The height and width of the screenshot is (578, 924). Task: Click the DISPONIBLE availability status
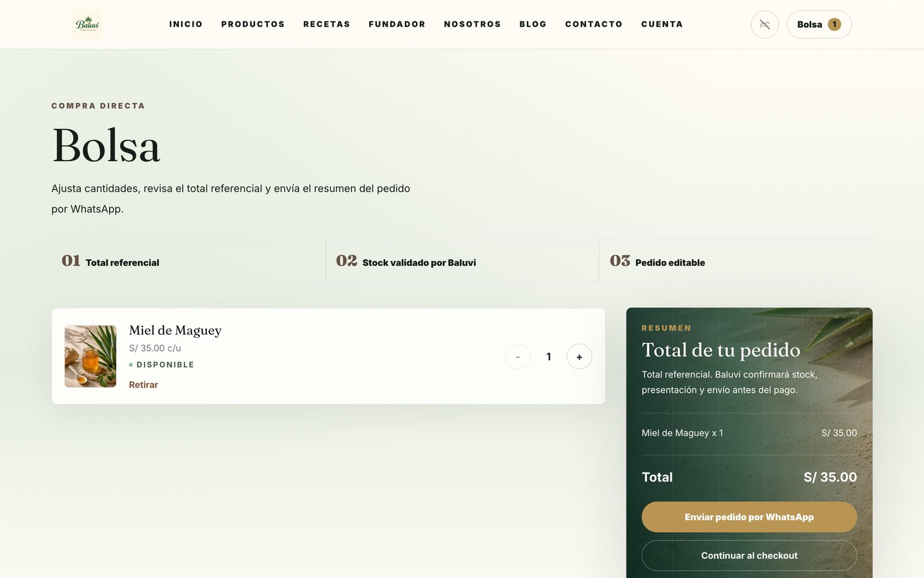tap(162, 365)
